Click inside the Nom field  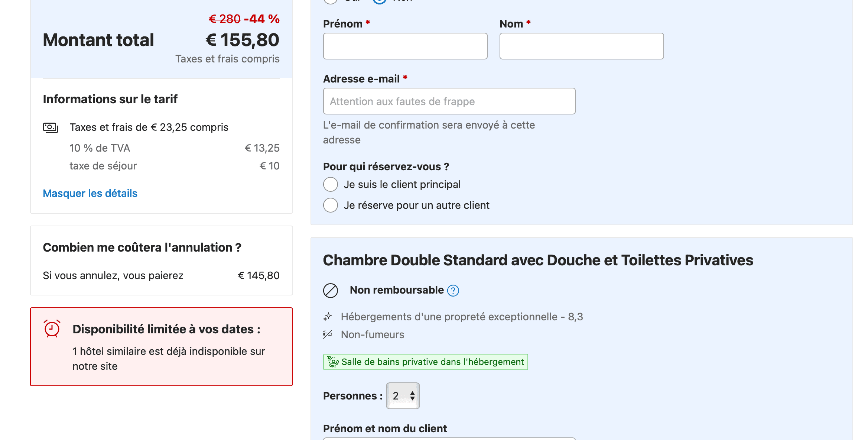coord(581,46)
